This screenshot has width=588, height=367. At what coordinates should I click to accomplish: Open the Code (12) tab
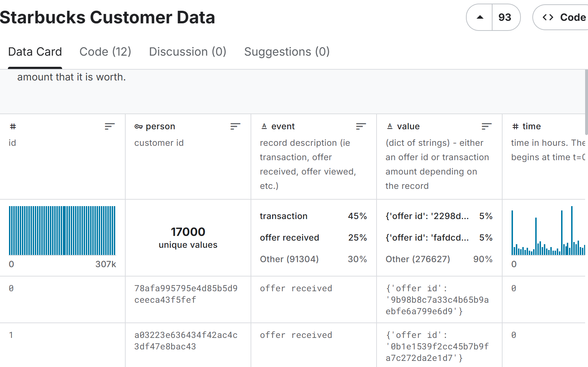click(x=105, y=52)
